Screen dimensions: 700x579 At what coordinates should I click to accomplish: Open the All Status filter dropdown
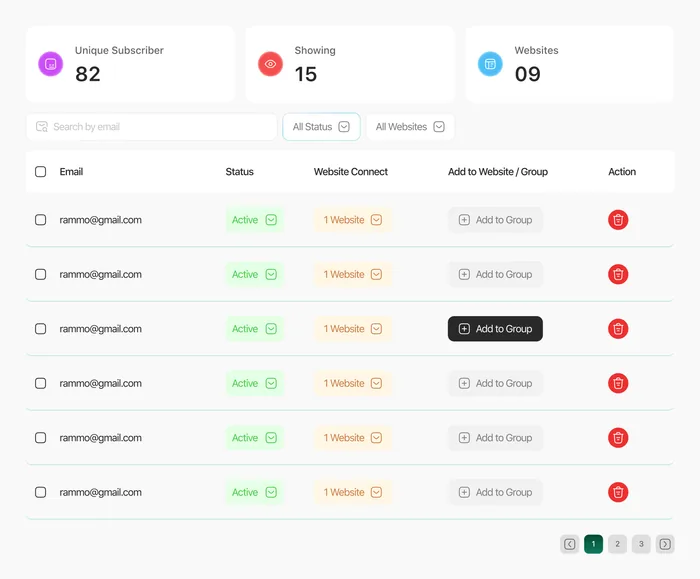point(321,127)
